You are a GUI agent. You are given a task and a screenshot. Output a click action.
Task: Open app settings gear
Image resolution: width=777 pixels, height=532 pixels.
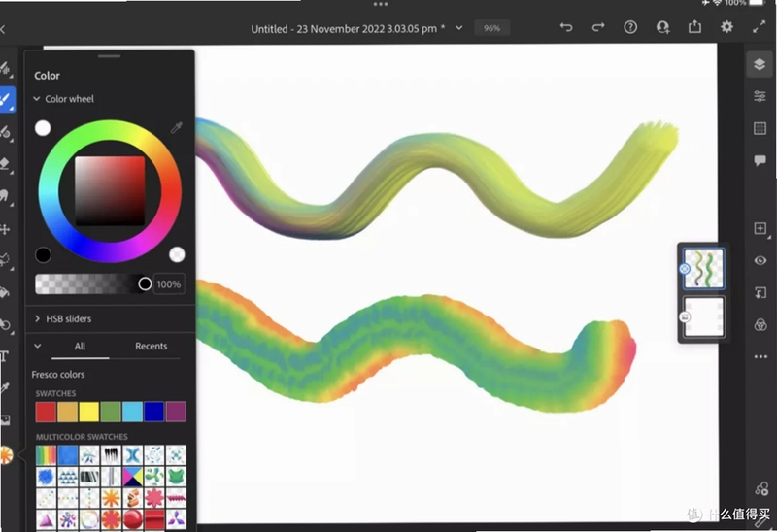726,27
